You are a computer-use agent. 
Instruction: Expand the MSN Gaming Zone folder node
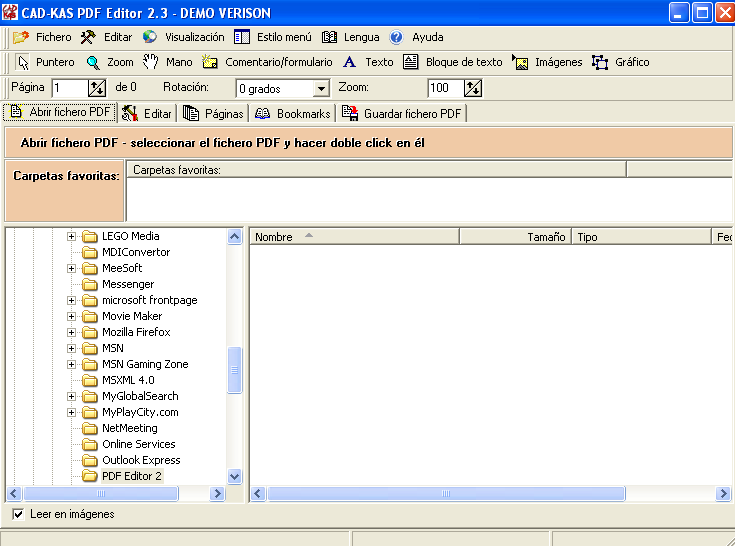tap(71, 364)
